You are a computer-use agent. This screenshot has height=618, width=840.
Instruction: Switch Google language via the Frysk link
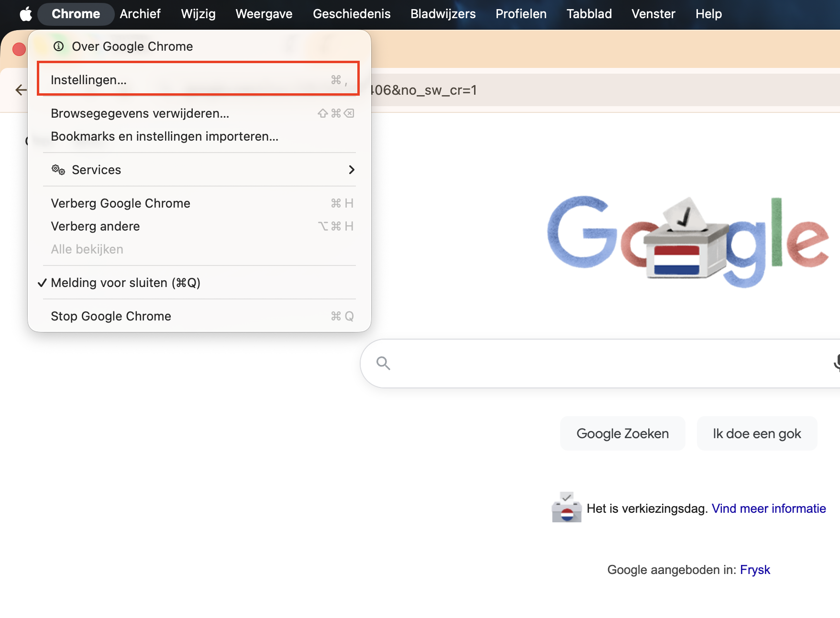point(755,570)
